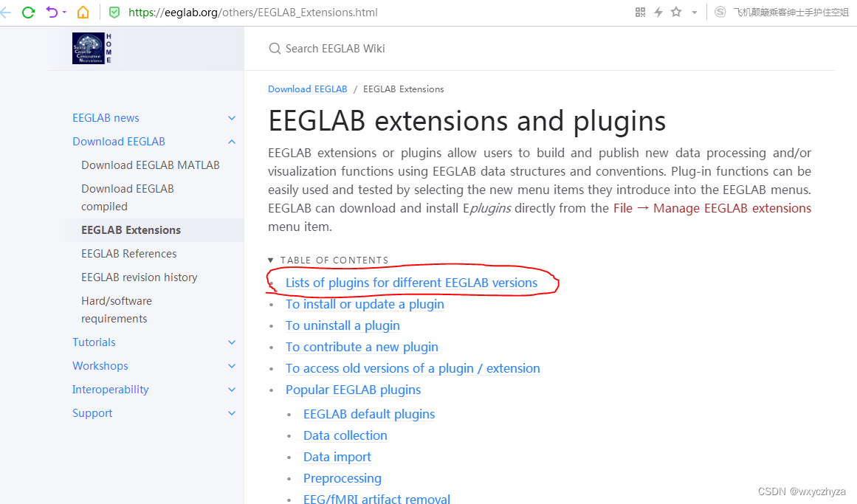Open To install or update a plugin
The image size is (857, 504).
pos(365,304)
